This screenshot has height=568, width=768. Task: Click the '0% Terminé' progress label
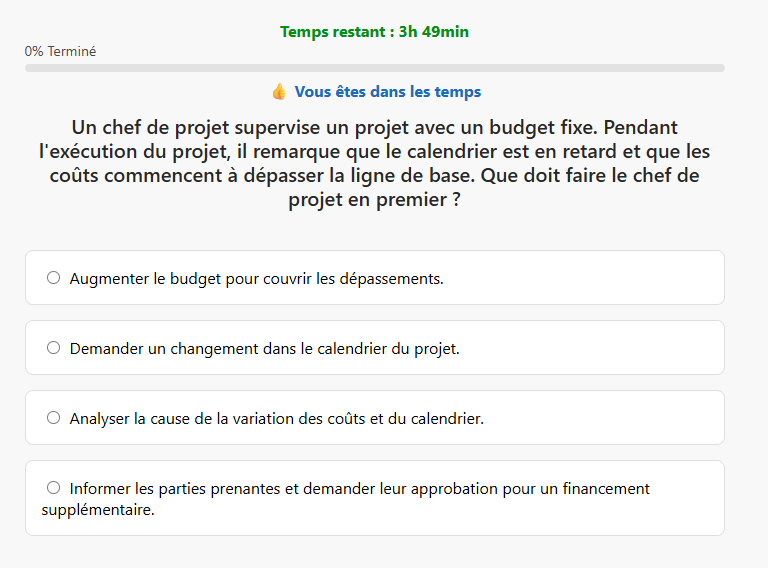click(61, 52)
